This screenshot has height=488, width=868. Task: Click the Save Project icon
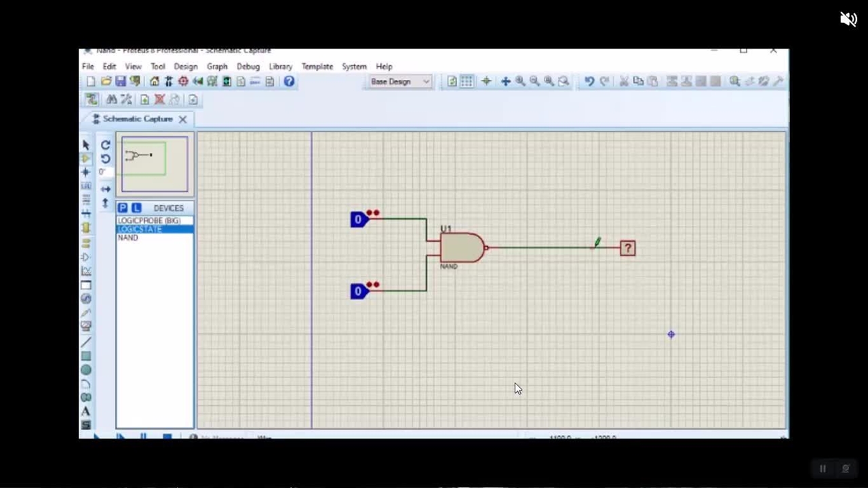120,81
